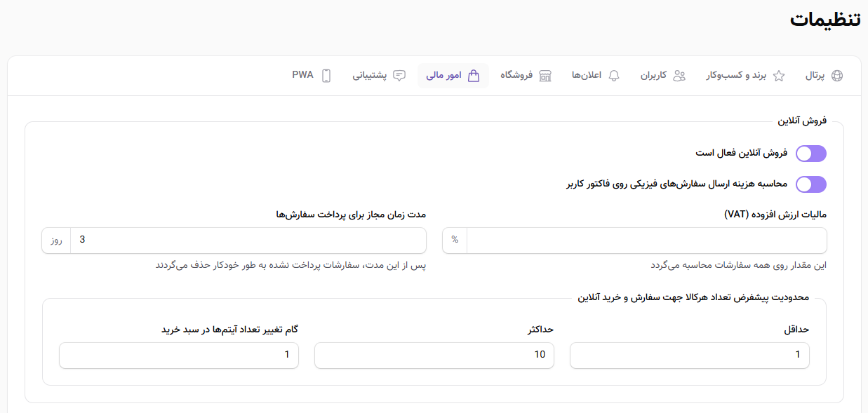Click the روز suffix of days field
The width and height of the screenshot is (868, 413).
(x=56, y=240)
